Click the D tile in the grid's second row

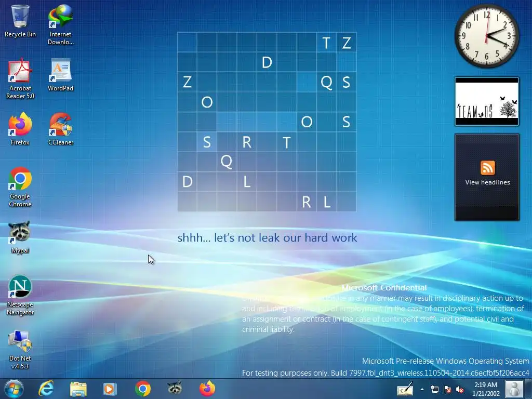pos(267,62)
